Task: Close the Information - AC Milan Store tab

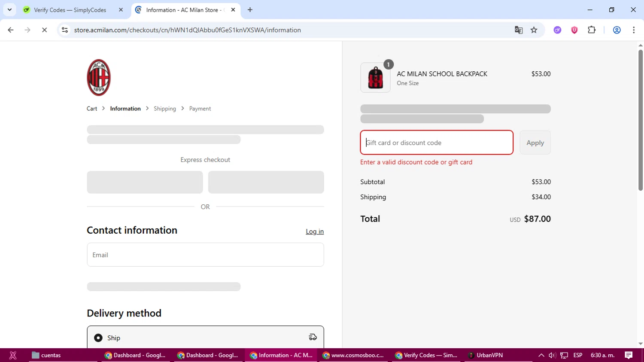Action: (233, 10)
